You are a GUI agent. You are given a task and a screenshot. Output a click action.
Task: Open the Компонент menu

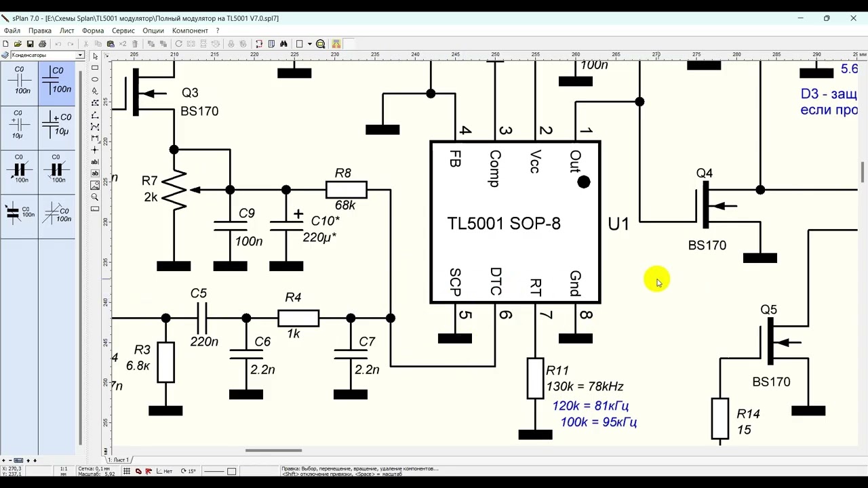pos(190,30)
